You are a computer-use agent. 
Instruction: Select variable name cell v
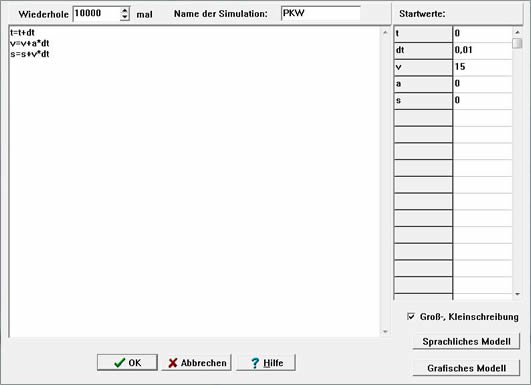[x=423, y=67]
